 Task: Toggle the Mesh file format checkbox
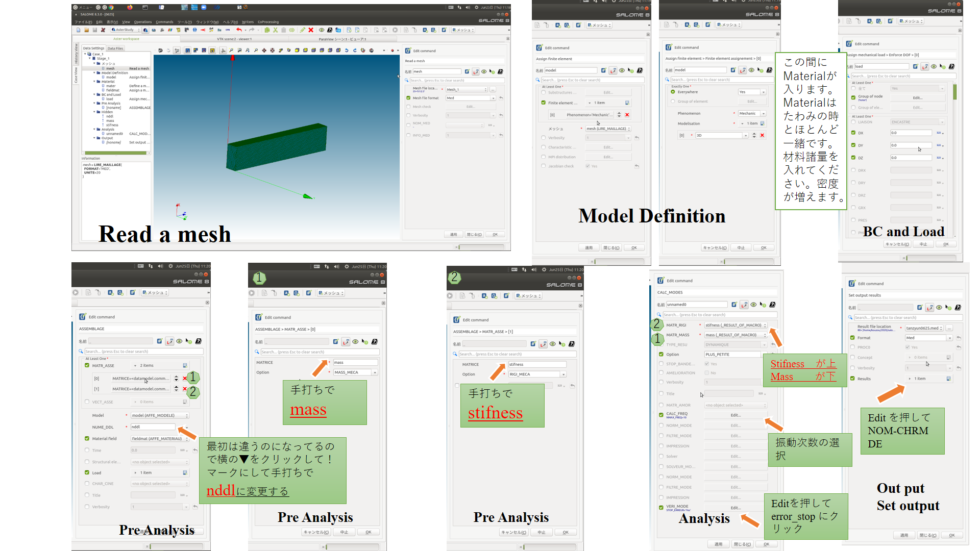pyautogui.click(x=408, y=98)
